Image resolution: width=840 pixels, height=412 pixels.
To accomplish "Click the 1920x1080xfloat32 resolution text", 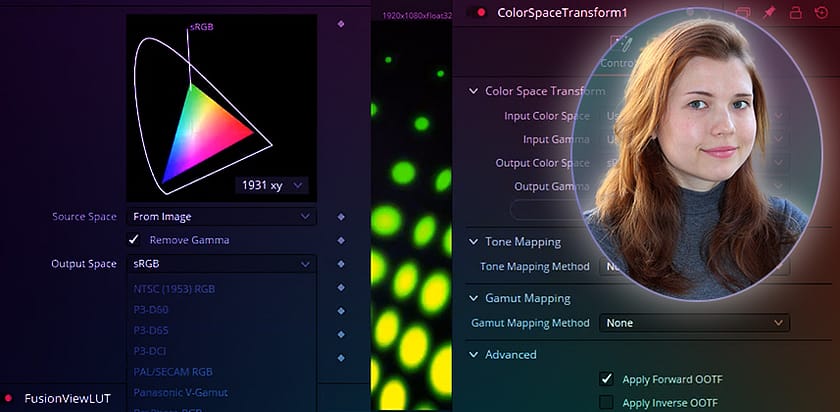I will (417, 16).
